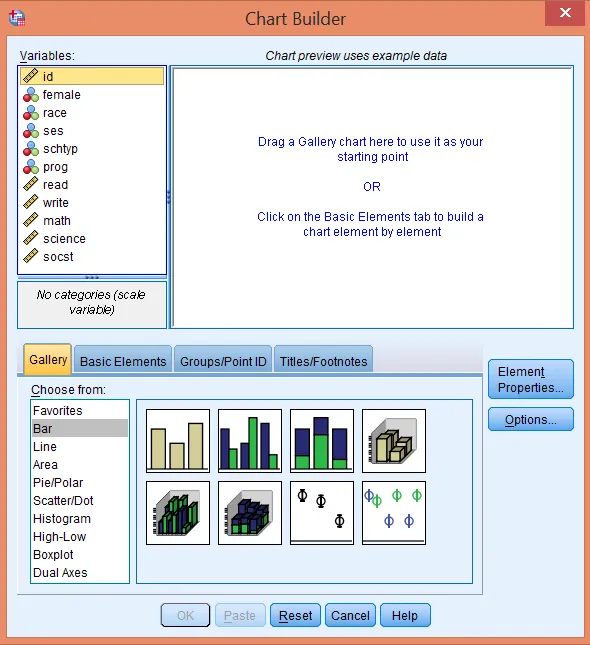Click the OK button
This screenshot has height=645, width=590.
click(185, 615)
